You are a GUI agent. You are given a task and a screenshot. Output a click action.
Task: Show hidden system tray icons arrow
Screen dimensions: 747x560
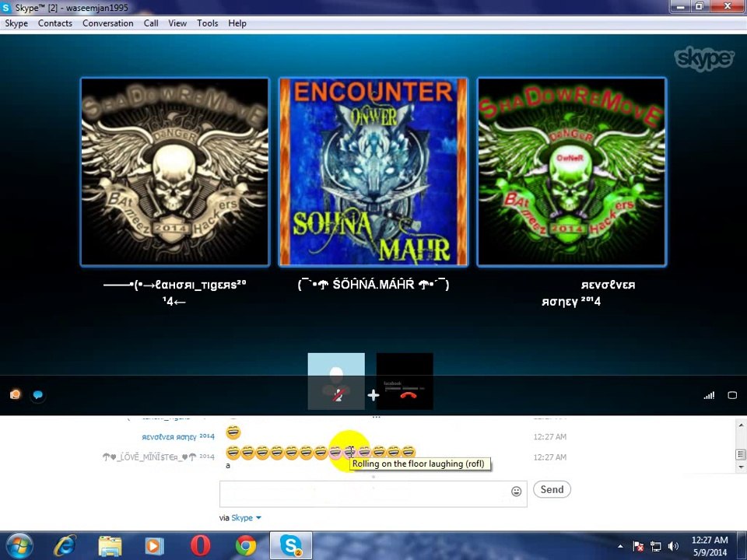pos(620,546)
